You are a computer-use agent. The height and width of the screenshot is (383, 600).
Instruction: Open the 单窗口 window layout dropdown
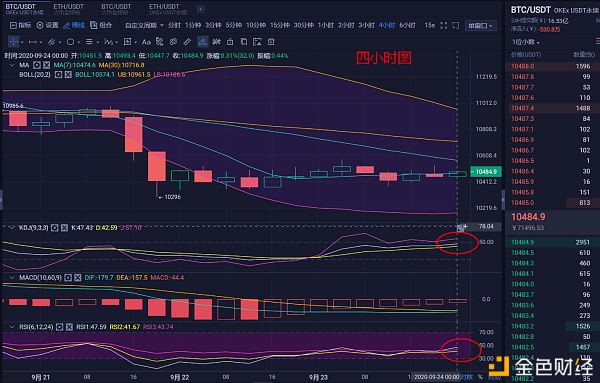coord(481,26)
